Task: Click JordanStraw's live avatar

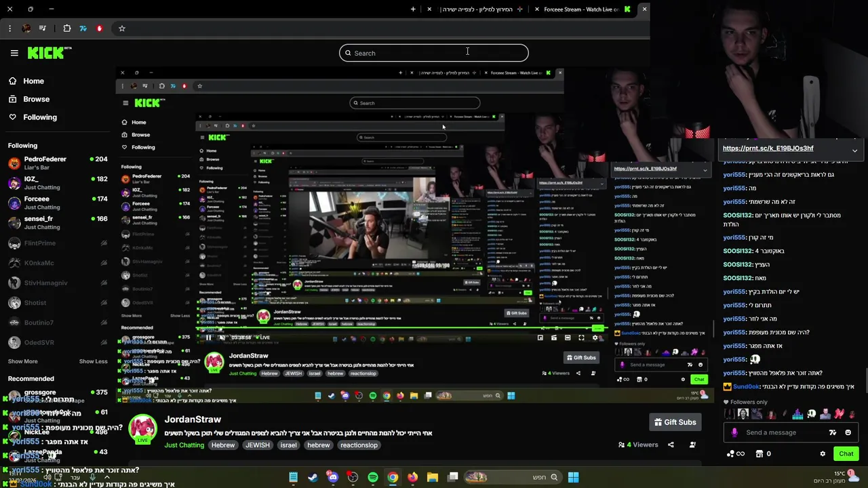Action: [142, 428]
